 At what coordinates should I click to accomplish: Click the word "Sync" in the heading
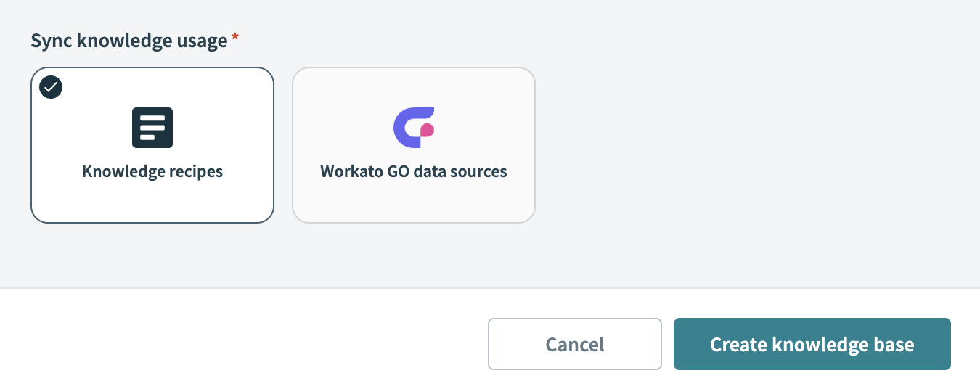[x=51, y=41]
